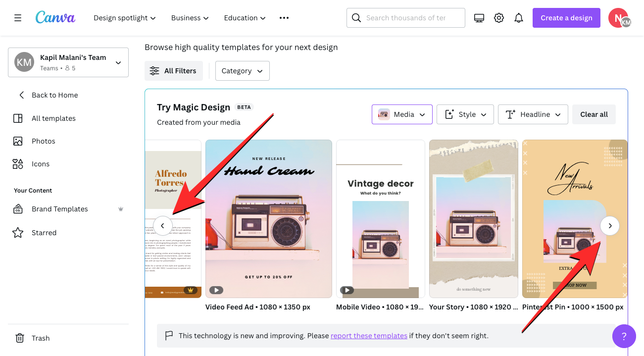The image size is (644, 356).
Task: Open the desktop app monitor icon
Action: click(479, 18)
